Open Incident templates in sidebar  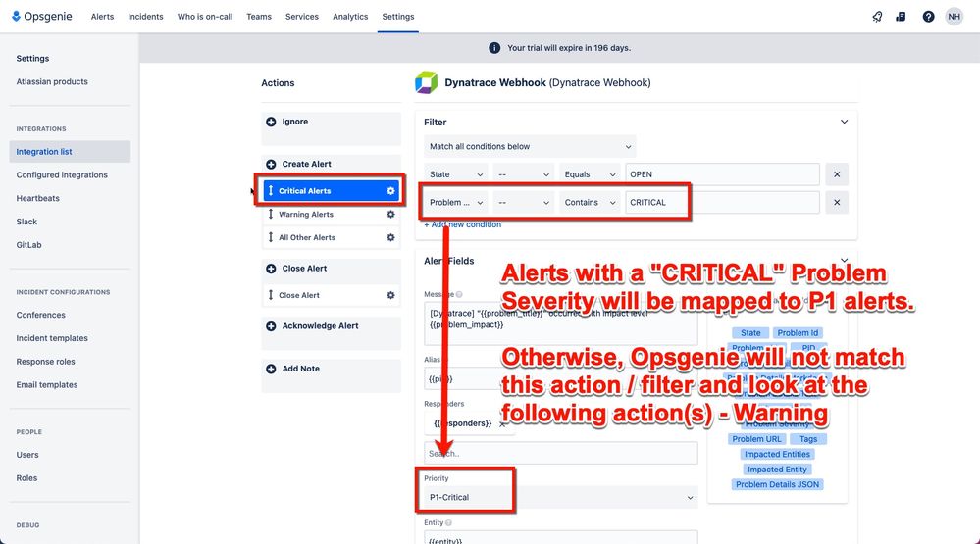(52, 338)
